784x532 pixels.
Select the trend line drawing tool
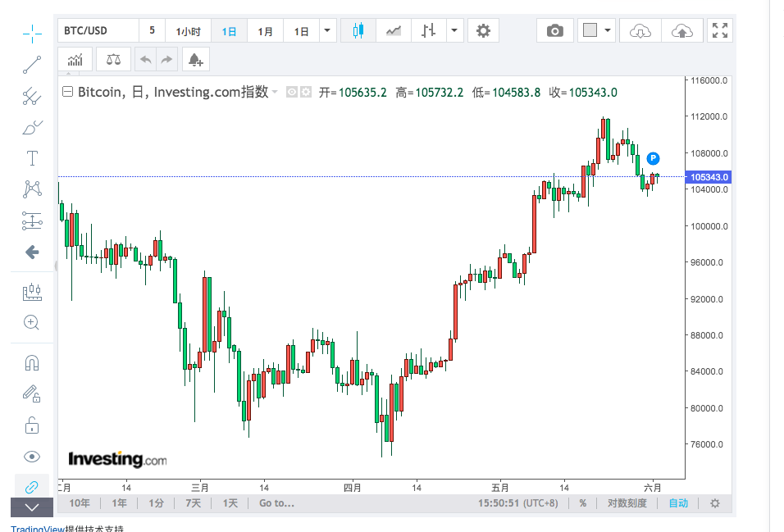(x=32, y=65)
